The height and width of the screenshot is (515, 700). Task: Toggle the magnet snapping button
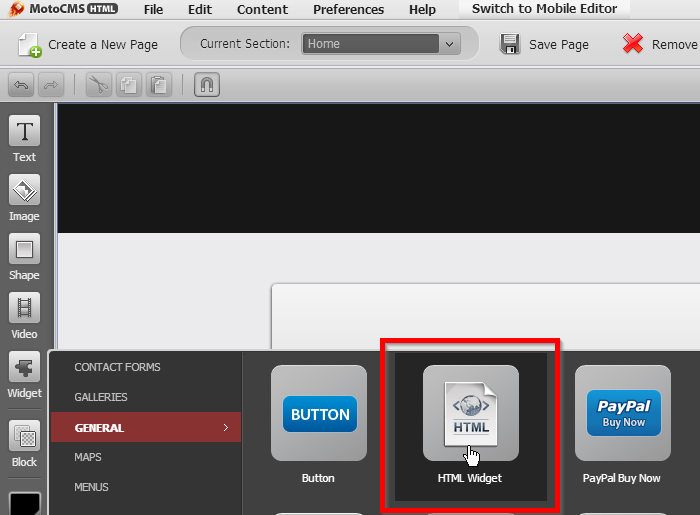(207, 84)
